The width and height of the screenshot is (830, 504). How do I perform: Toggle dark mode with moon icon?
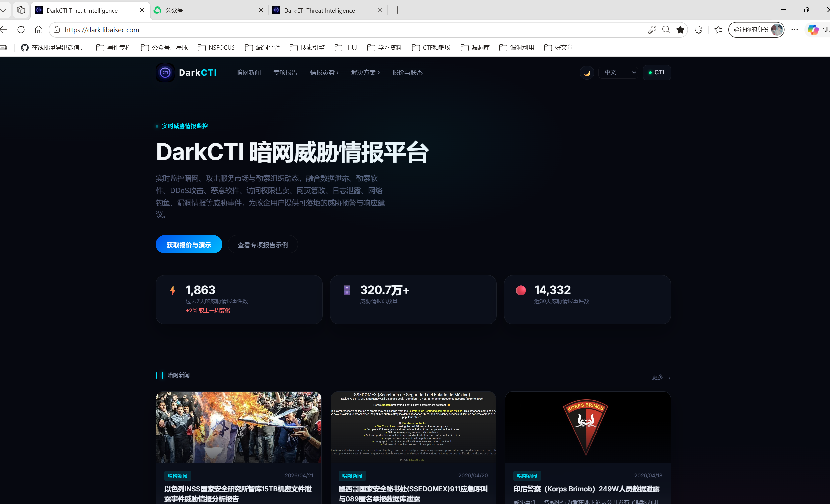tap(587, 73)
